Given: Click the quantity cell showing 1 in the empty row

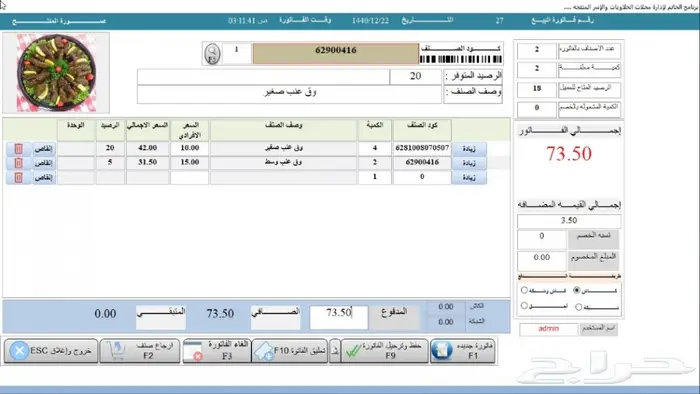Looking at the screenshot, I should click(375, 177).
